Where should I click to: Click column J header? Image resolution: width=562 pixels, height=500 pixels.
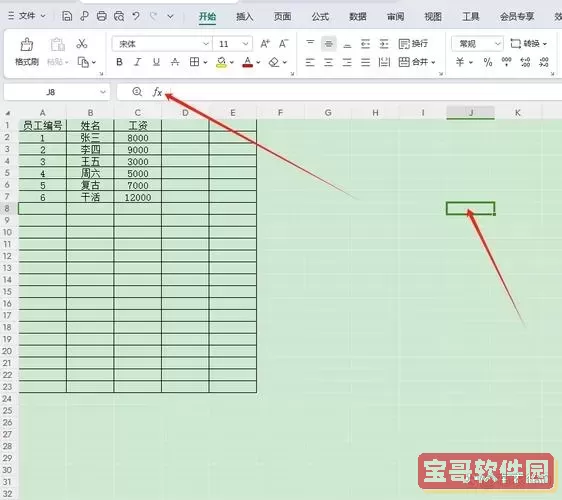coord(470,113)
